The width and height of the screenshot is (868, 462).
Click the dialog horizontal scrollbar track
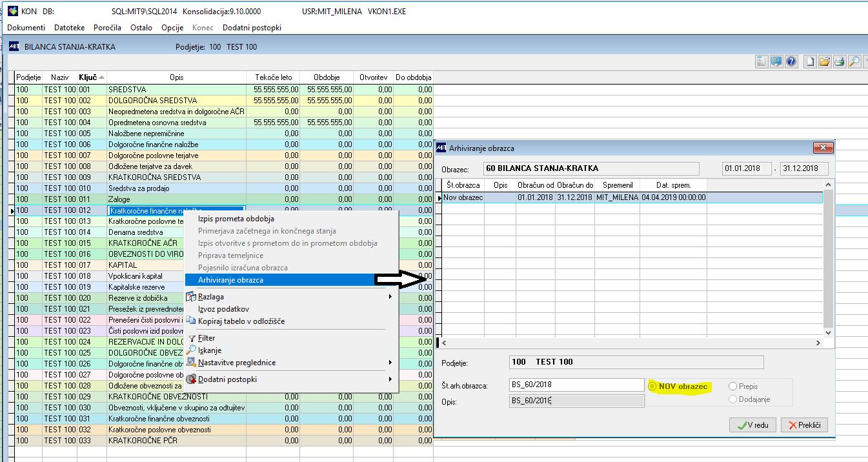tap(632, 343)
